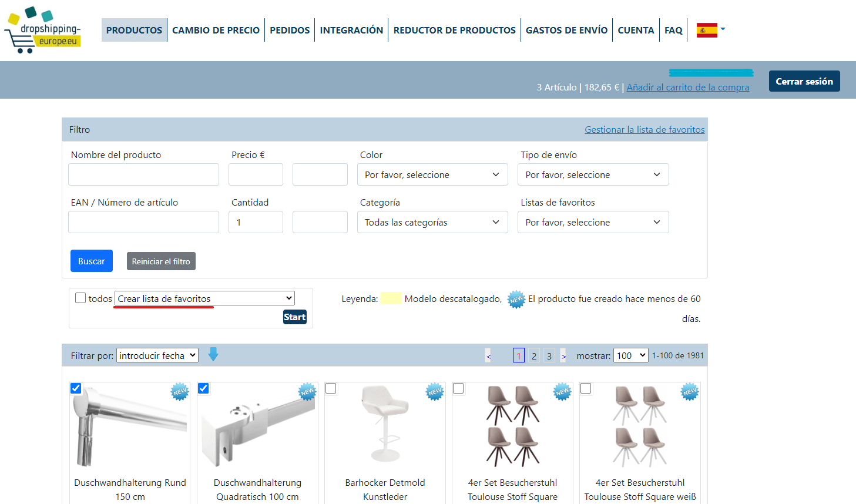
Task: Open the FAQ menu
Action: (673, 30)
